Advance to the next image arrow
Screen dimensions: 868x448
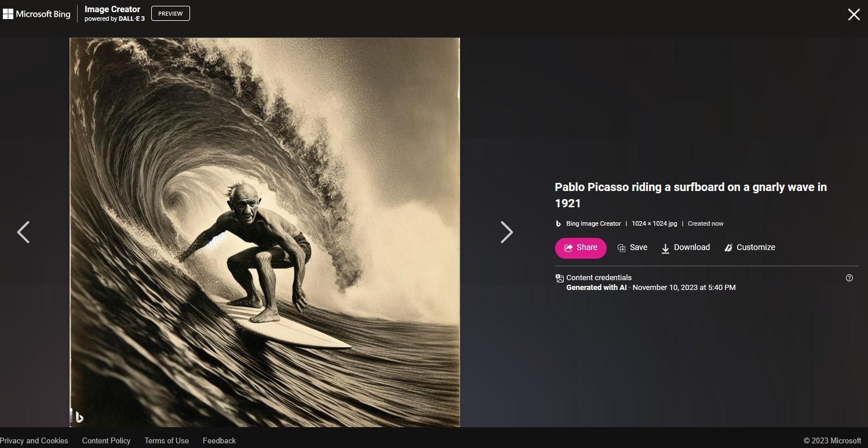click(x=506, y=232)
